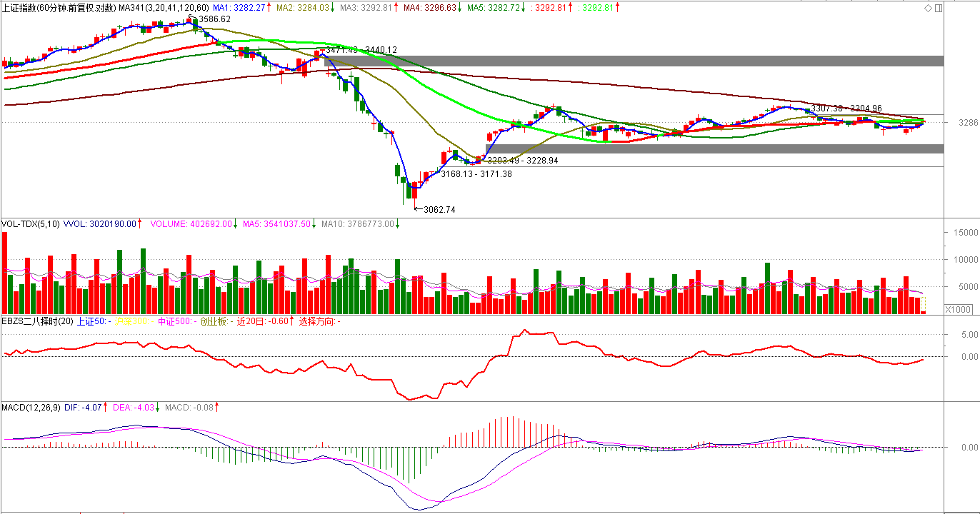This screenshot has height=514, width=980.
Task: Click the 3062.74 low price label
Action: (439, 209)
